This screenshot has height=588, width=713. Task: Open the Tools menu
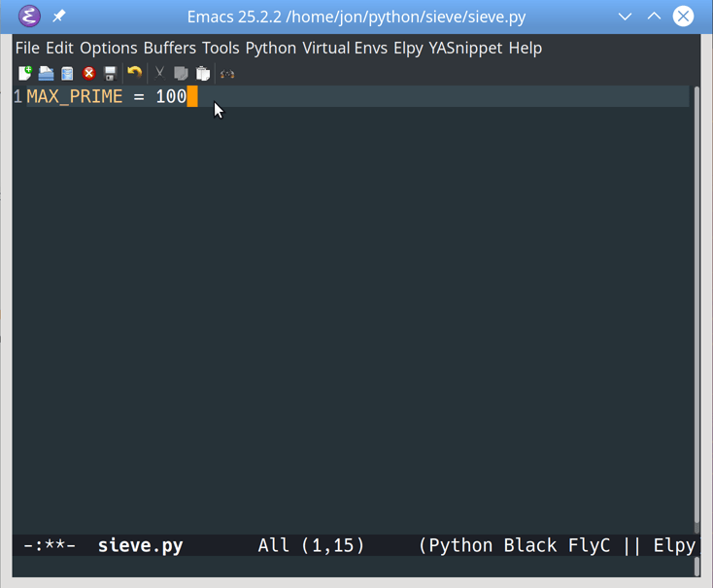coord(221,48)
